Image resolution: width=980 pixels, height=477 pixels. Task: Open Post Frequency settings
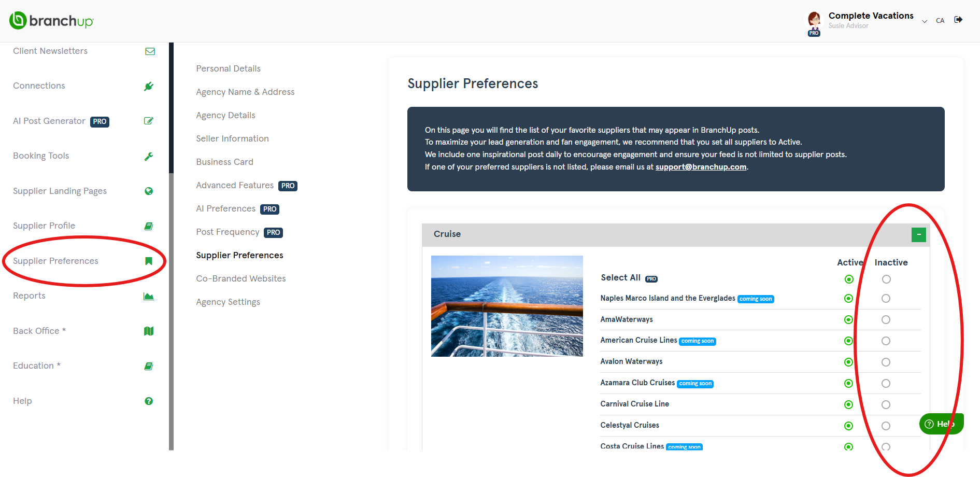coord(228,232)
